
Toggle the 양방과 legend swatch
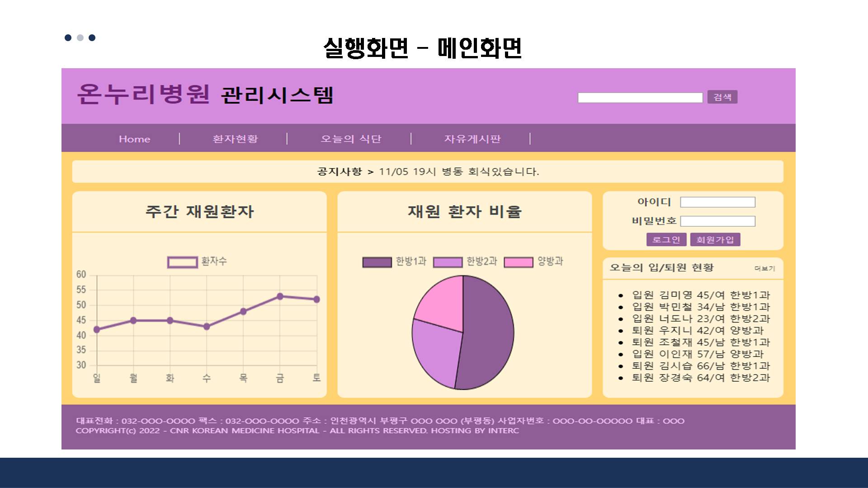pos(518,262)
